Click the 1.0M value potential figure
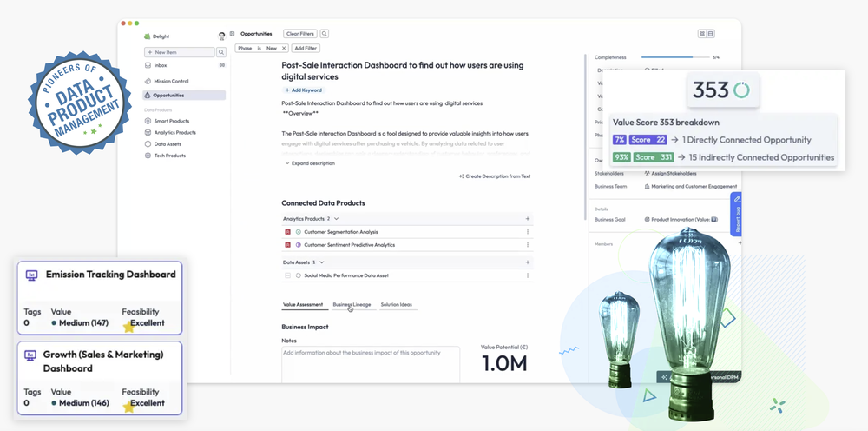 point(504,363)
